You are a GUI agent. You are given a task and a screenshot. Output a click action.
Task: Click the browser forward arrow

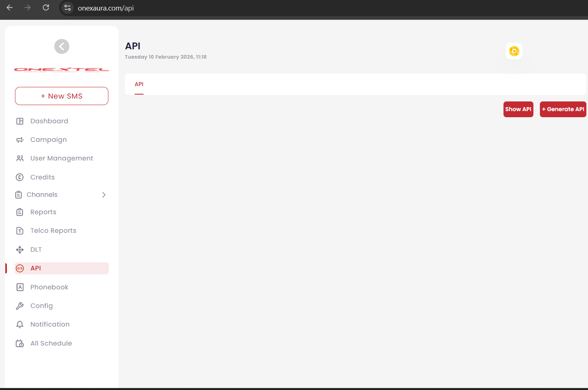pos(27,8)
